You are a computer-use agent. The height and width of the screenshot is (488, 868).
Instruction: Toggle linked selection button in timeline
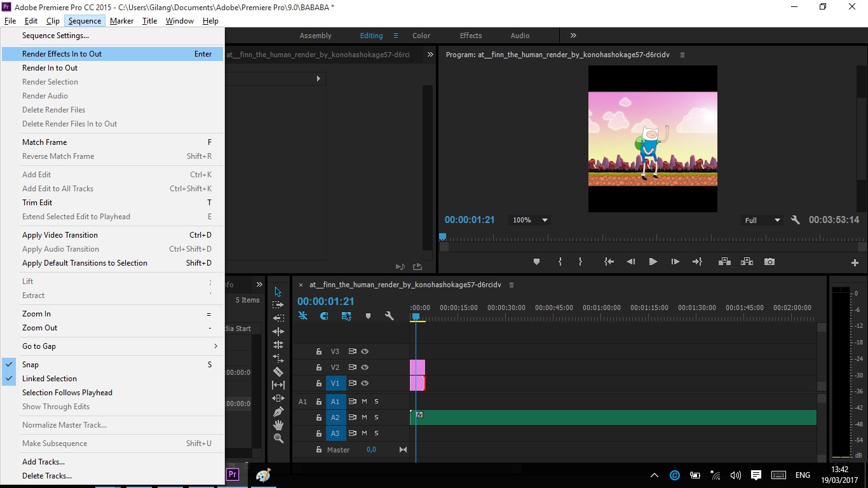(x=346, y=316)
